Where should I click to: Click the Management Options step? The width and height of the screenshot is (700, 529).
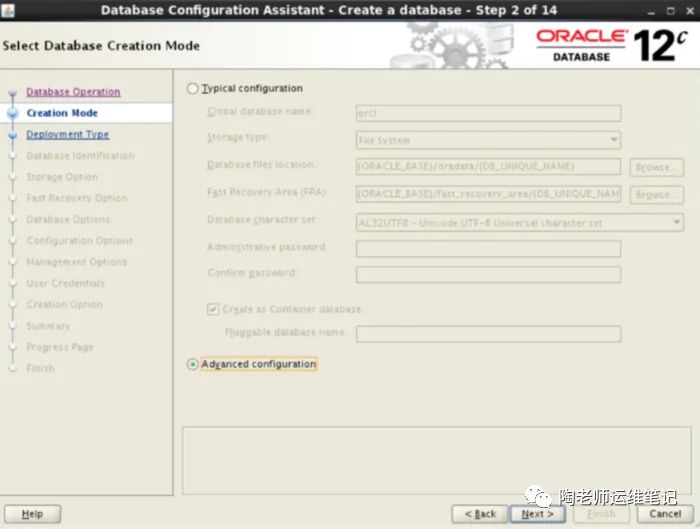(x=76, y=262)
